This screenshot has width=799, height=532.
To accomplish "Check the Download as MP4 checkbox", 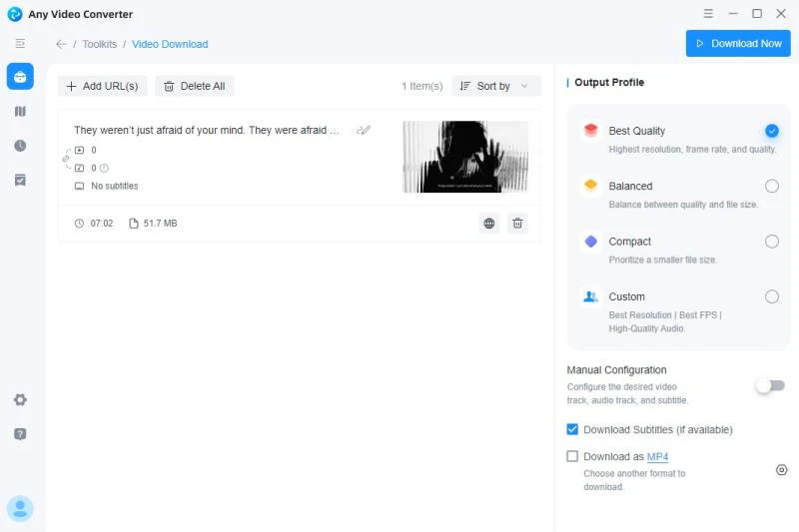I will tap(572, 456).
